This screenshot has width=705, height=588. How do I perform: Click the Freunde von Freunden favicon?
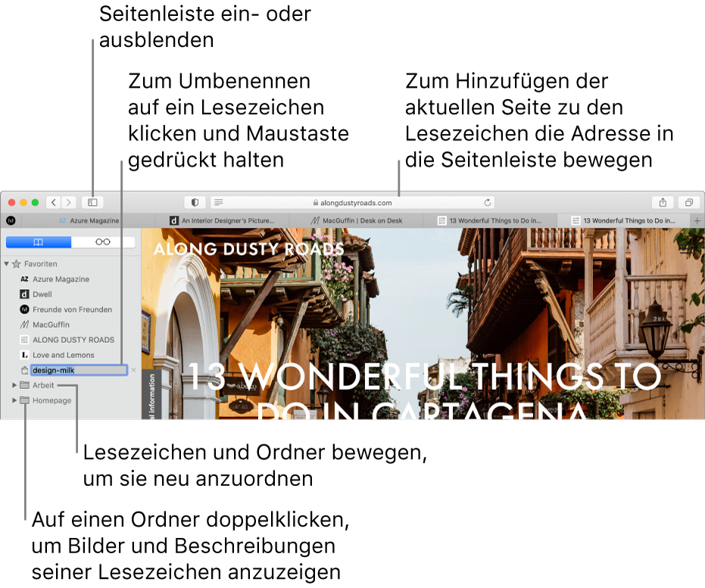25,310
